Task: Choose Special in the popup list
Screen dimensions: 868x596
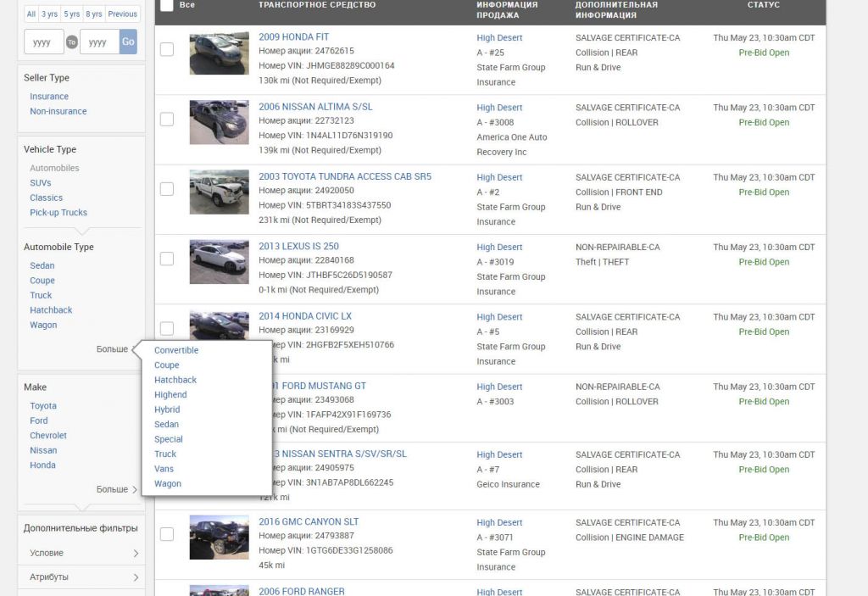Action: pos(169,438)
